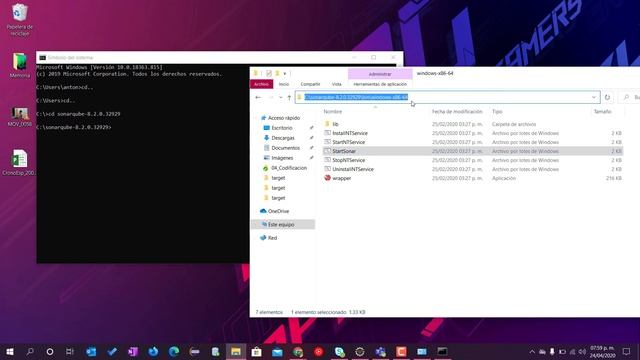Show hidden system tray icons chevron
This screenshot has height=360, width=640.
tap(532, 351)
